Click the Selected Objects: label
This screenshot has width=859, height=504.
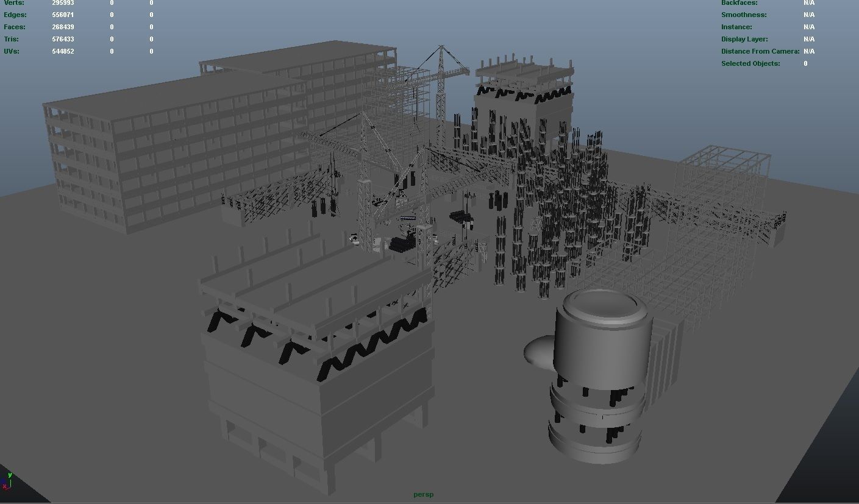pos(750,63)
